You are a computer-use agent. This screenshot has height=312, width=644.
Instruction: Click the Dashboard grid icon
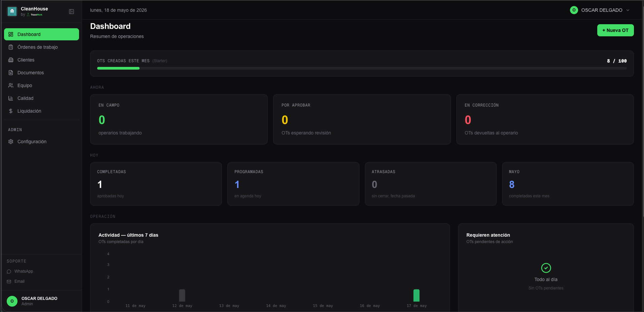(11, 34)
